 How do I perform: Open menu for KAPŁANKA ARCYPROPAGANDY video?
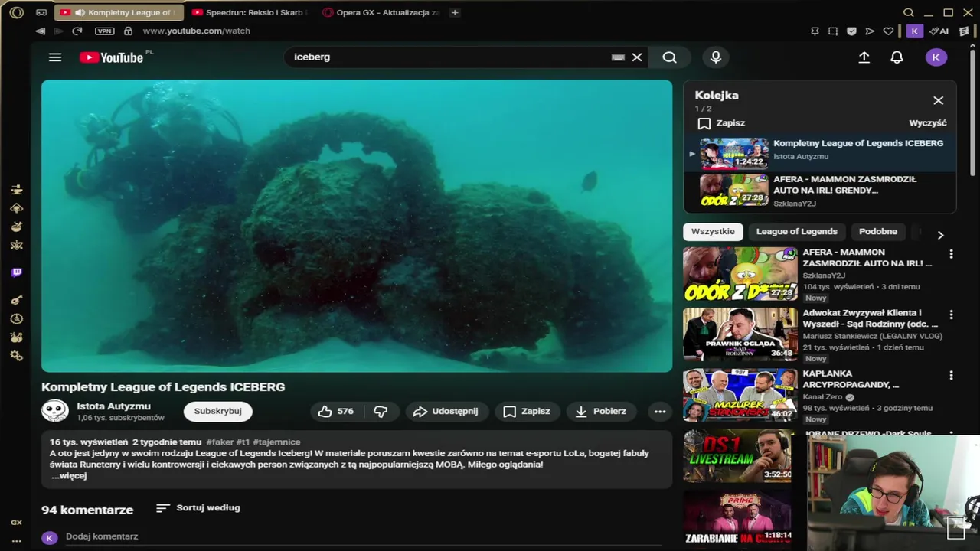[952, 376]
